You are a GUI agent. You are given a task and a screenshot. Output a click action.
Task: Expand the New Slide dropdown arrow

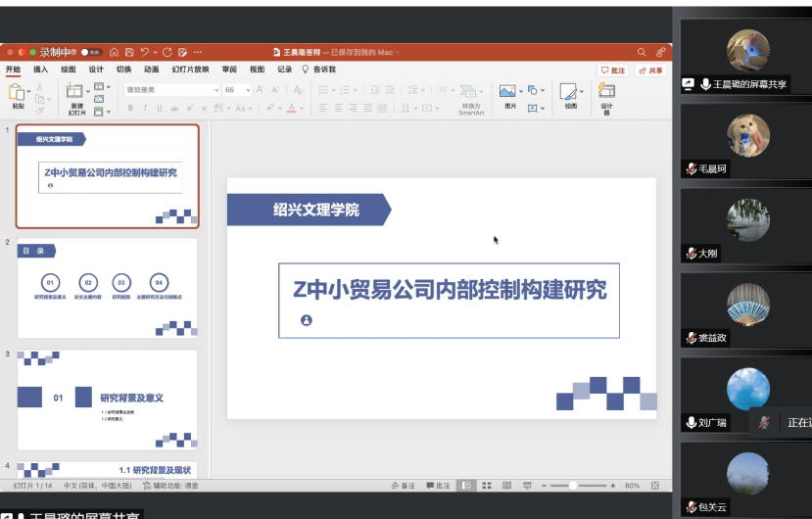87,91
